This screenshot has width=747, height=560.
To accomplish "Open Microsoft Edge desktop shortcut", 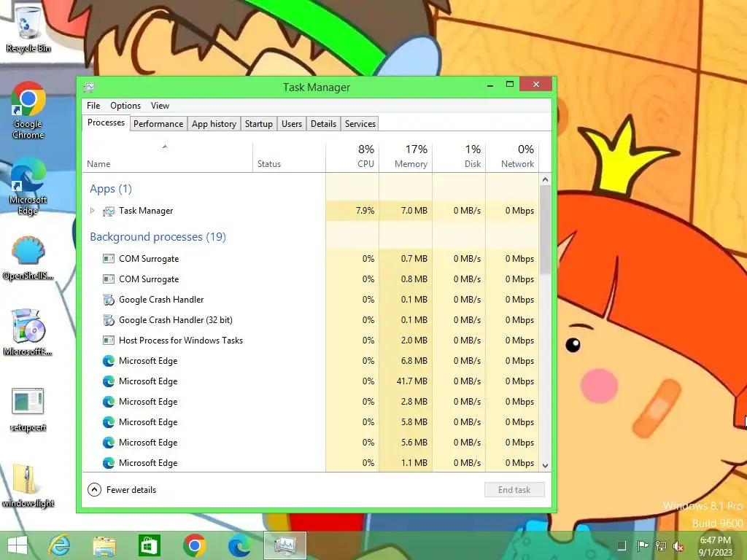I will 28,186.
